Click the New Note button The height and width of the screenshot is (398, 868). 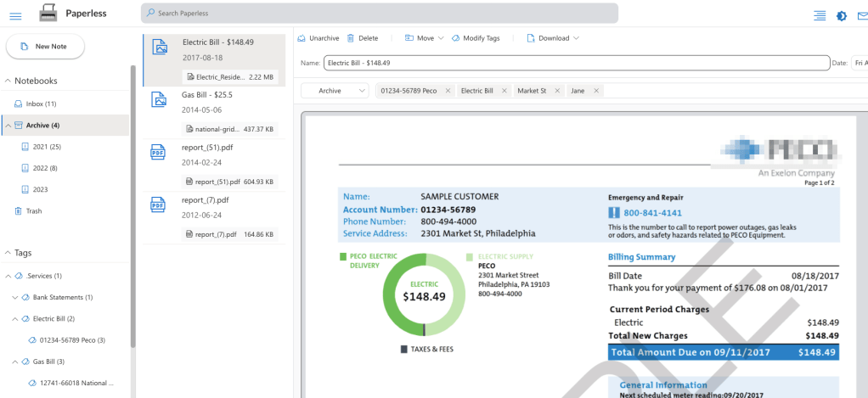point(46,46)
